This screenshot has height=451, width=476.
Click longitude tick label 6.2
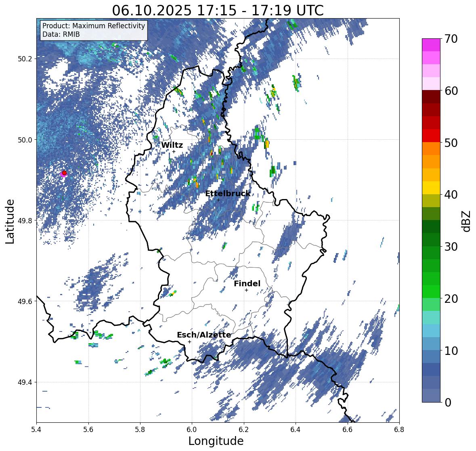pyautogui.click(x=244, y=429)
